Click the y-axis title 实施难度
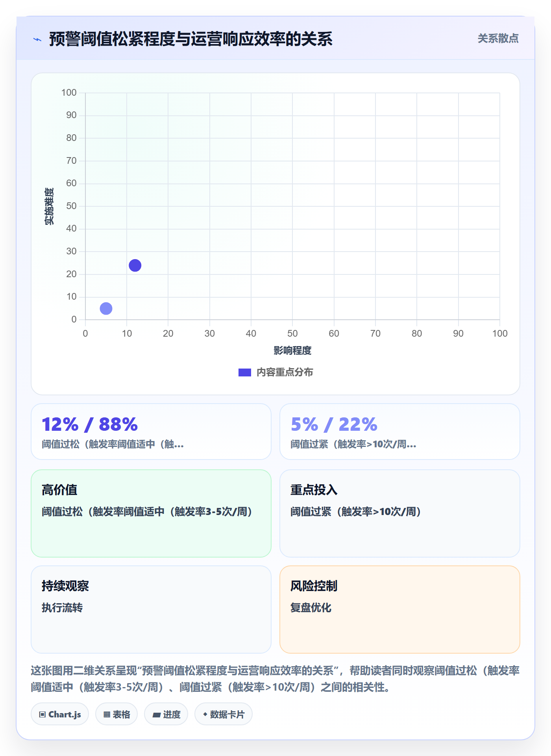Screen dimensions: 551x756 click(49, 206)
